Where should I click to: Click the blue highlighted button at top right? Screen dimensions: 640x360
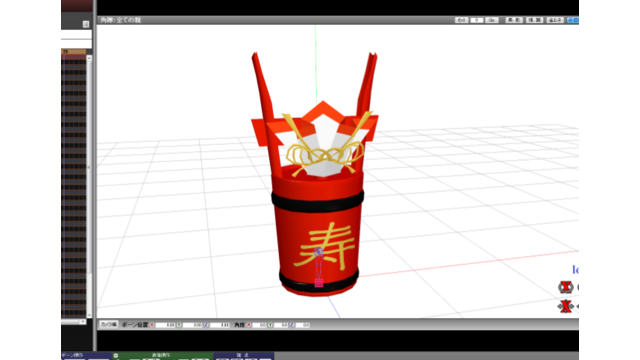[573, 20]
